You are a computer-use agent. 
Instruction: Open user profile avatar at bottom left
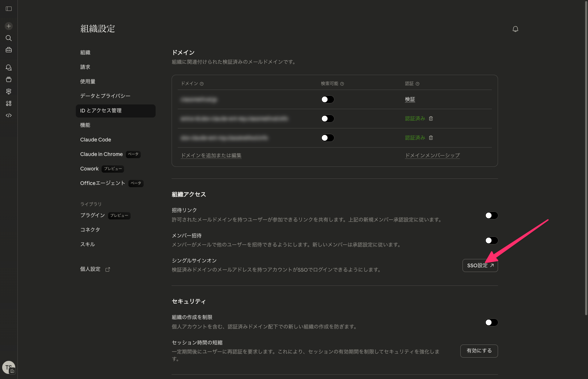9,367
